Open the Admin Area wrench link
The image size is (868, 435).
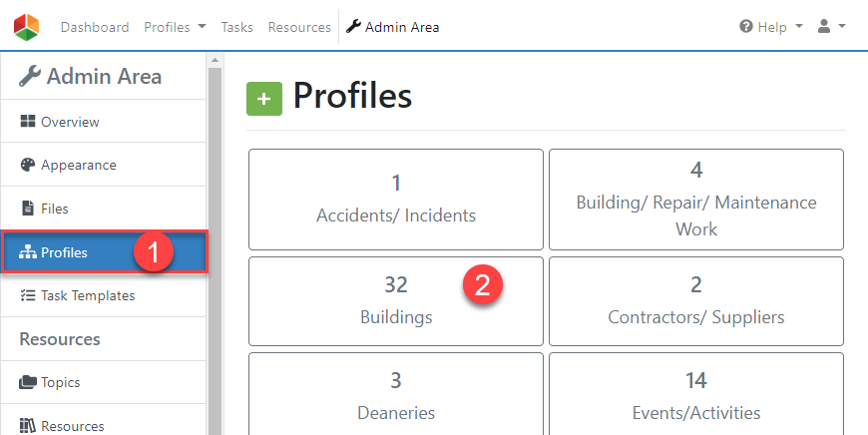(x=393, y=27)
